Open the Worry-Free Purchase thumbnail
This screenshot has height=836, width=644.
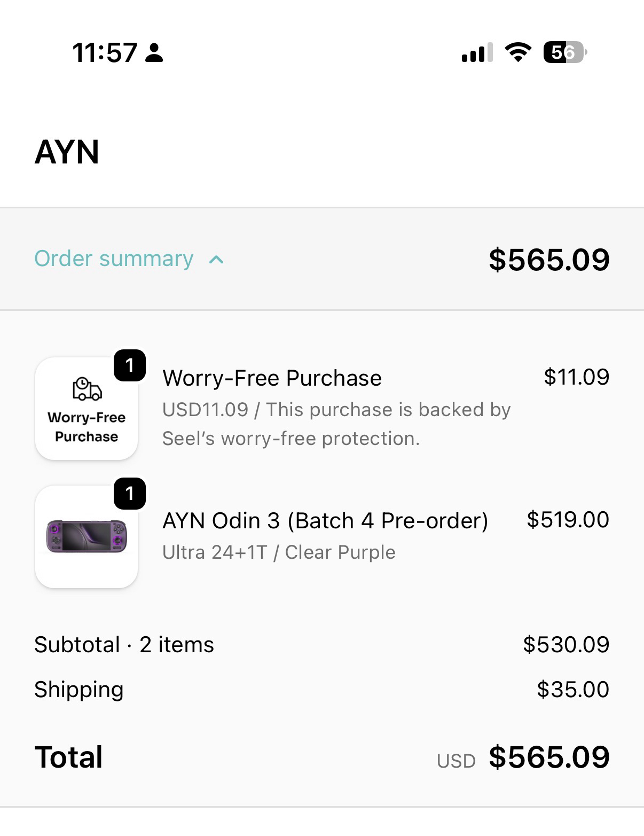87,409
